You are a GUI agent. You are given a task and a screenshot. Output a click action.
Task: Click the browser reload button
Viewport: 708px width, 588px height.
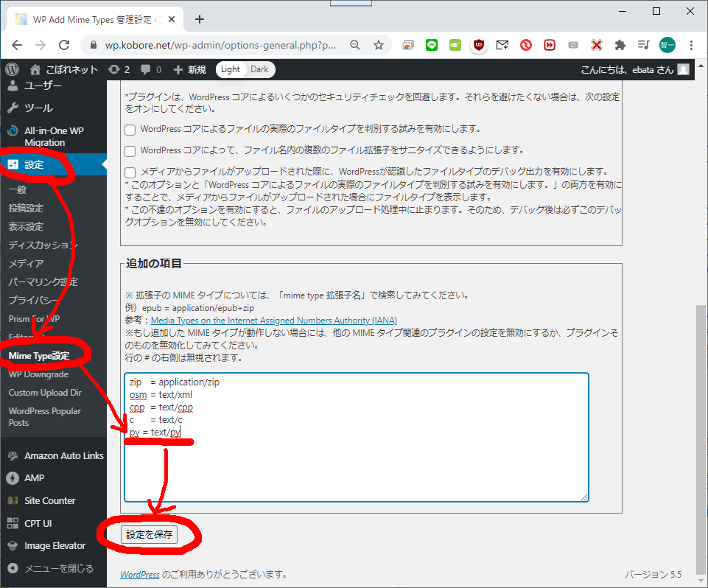[64, 45]
